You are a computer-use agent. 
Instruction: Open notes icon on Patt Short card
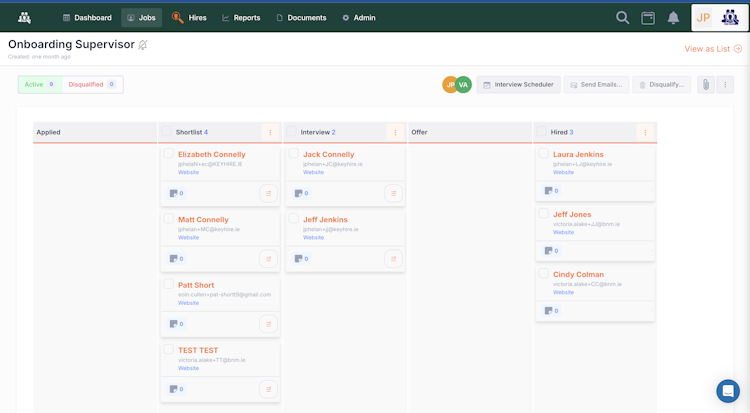[x=176, y=324]
